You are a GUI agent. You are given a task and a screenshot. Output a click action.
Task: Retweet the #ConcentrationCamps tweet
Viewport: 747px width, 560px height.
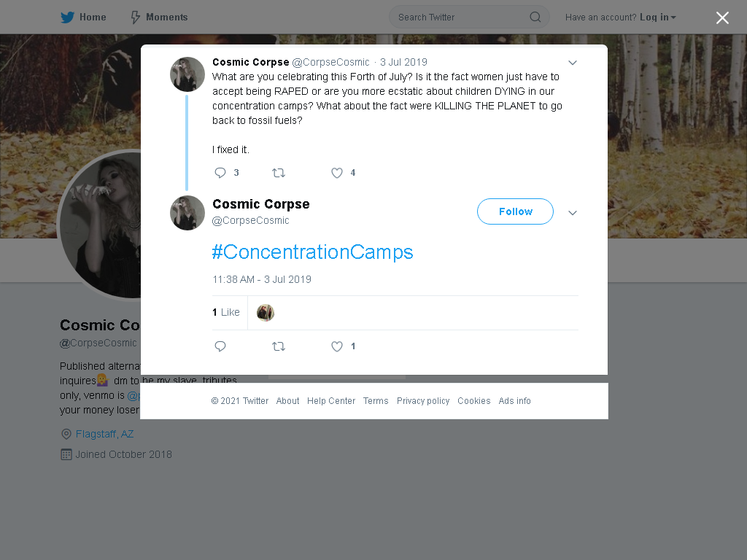[x=279, y=346]
